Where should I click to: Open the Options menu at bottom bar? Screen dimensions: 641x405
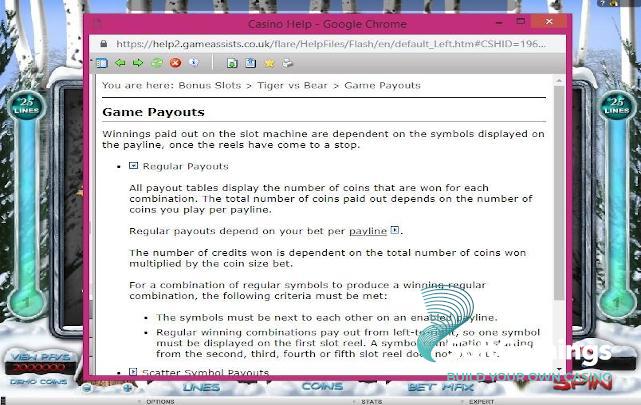coord(160,400)
